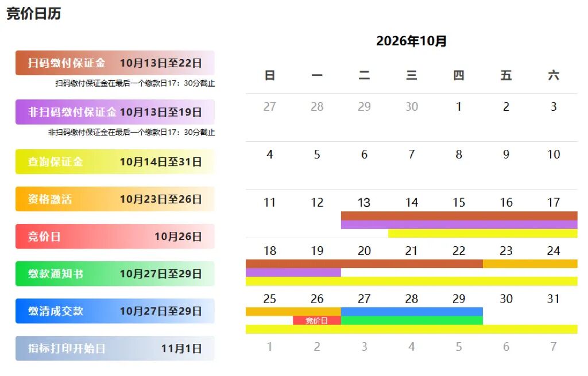The height and width of the screenshot is (376, 588).
Task: Select the 四 weekday column header
Action: (x=459, y=75)
